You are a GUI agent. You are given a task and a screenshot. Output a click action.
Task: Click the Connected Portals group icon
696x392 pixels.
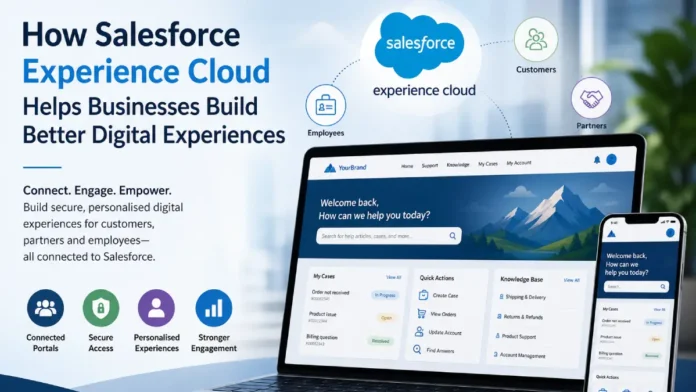pyautogui.click(x=45, y=308)
